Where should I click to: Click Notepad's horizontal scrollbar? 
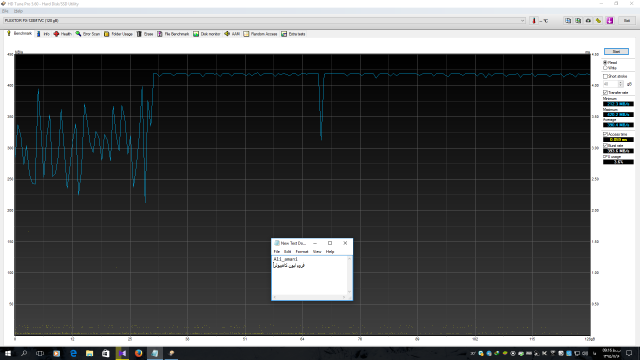pyautogui.click(x=309, y=297)
